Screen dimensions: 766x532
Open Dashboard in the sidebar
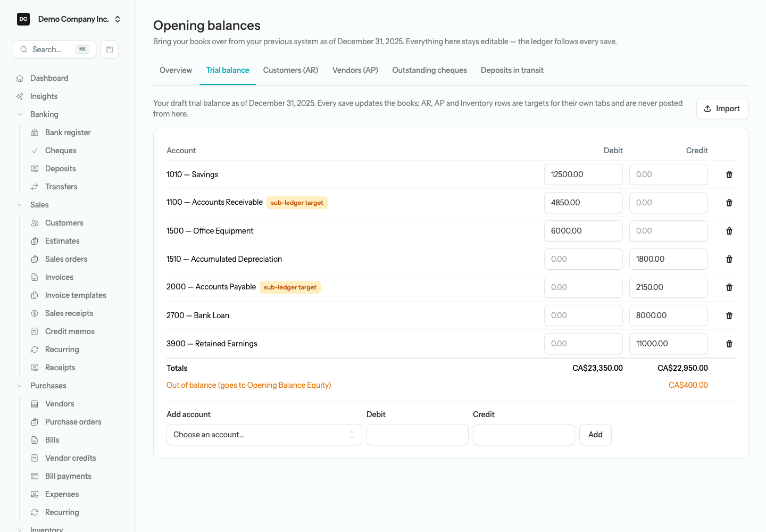pyautogui.click(x=49, y=78)
